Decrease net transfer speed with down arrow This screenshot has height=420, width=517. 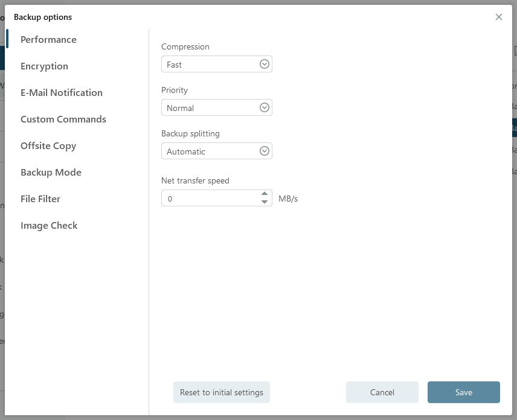point(265,202)
